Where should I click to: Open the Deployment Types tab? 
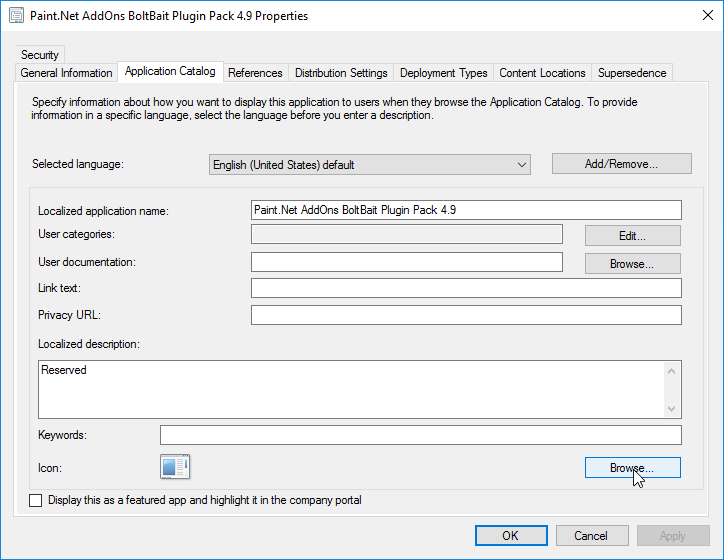click(x=443, y=73)
